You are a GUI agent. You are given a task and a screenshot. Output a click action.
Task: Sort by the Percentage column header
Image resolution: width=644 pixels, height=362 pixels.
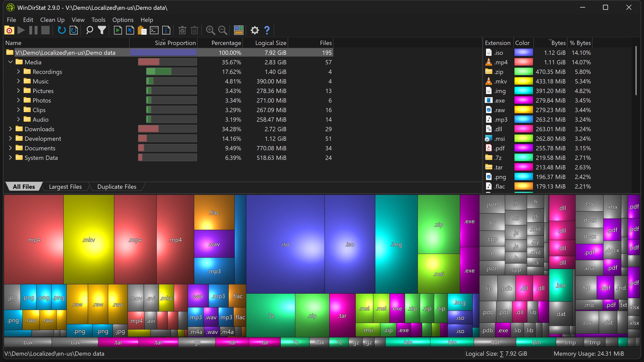(x=220, y=43)
